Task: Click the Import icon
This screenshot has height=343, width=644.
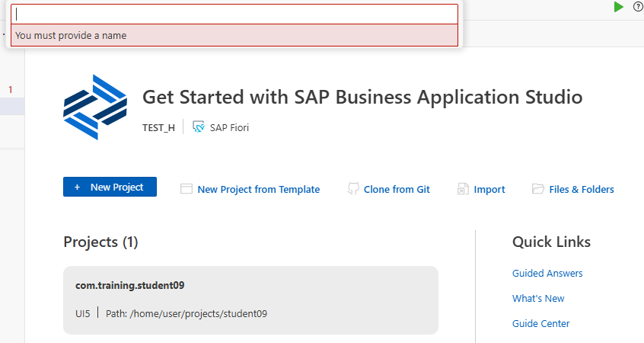Action: [x=463, y=189]
